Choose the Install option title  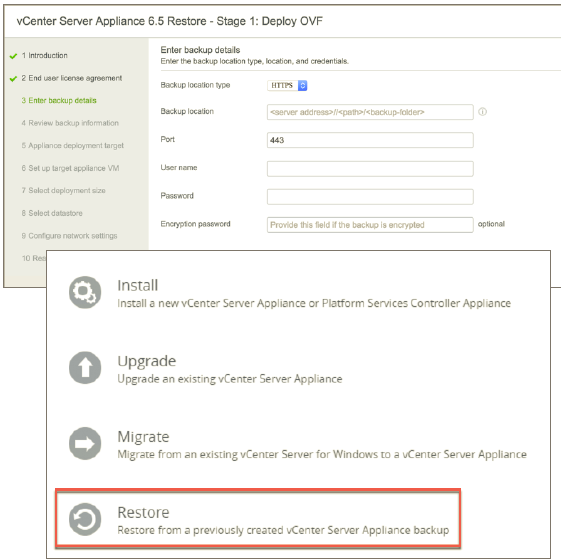[138, 286]
